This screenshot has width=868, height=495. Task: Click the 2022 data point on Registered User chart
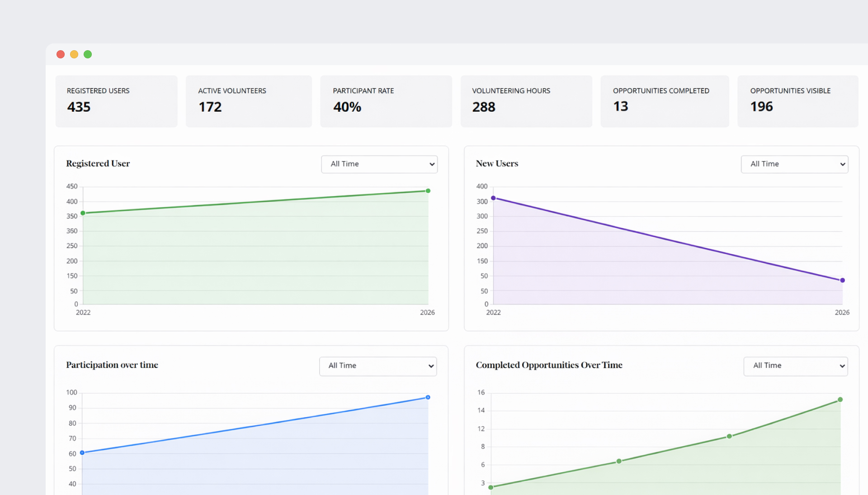83,213
